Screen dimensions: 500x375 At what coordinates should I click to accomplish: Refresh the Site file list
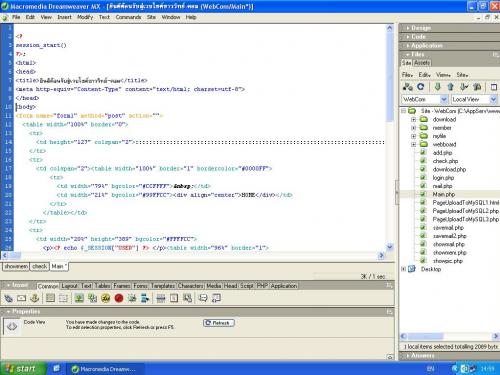[421, 87]
